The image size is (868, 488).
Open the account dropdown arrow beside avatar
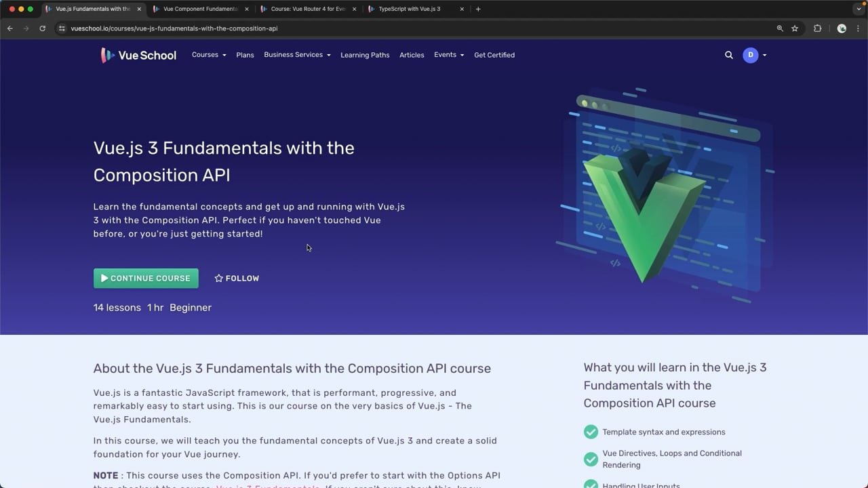pos(764,55)
